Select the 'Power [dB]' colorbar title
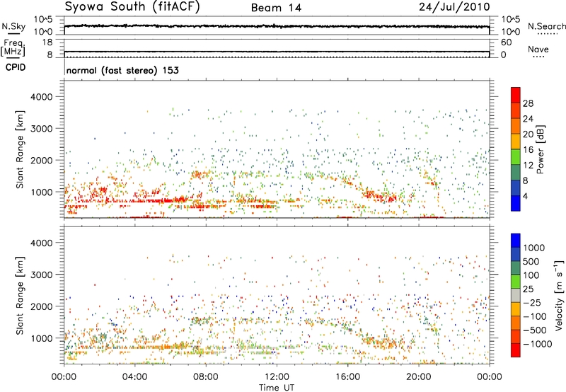The height and width of the screenshot is (392, 566). (540, 149)
